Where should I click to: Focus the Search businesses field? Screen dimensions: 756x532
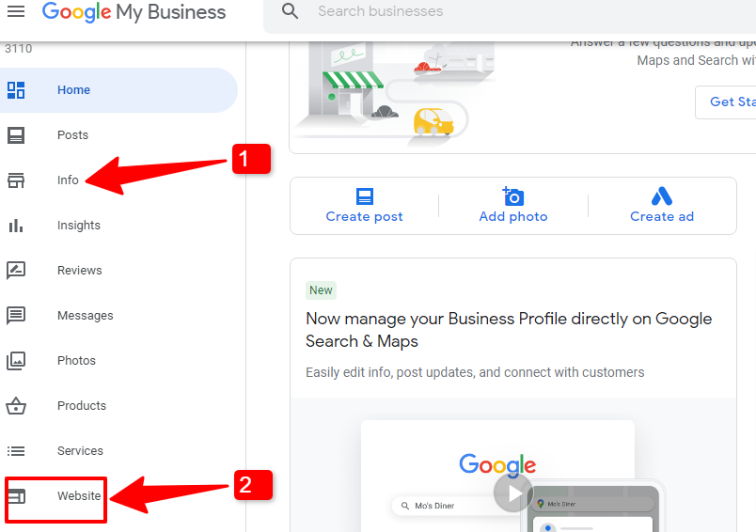[x=510, y=12]
